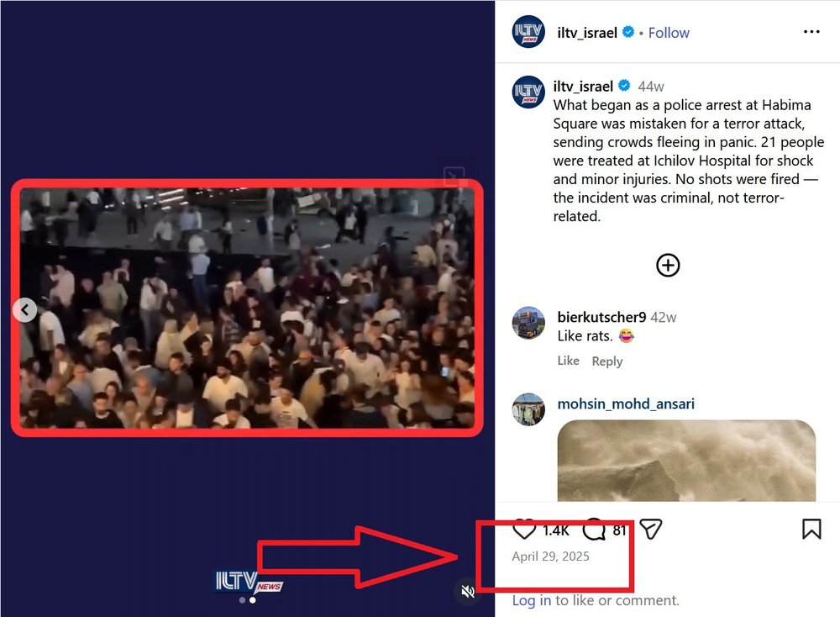Share post with paper plane icon
This screenshot has height=617, width=840.
pyautogui.click(x=651, y=529)
